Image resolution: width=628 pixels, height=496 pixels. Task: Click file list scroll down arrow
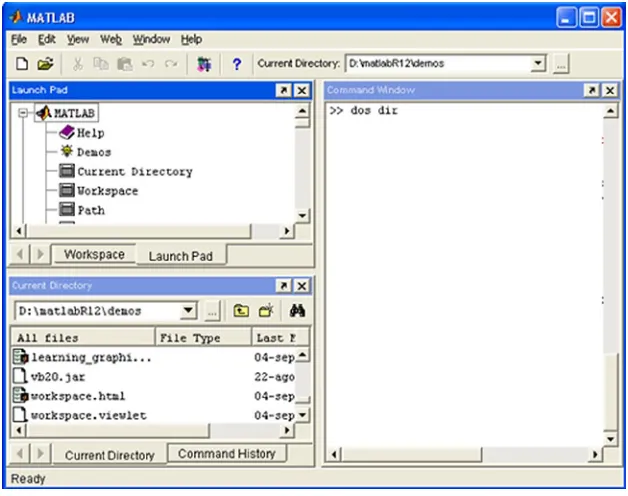[302, 415]
